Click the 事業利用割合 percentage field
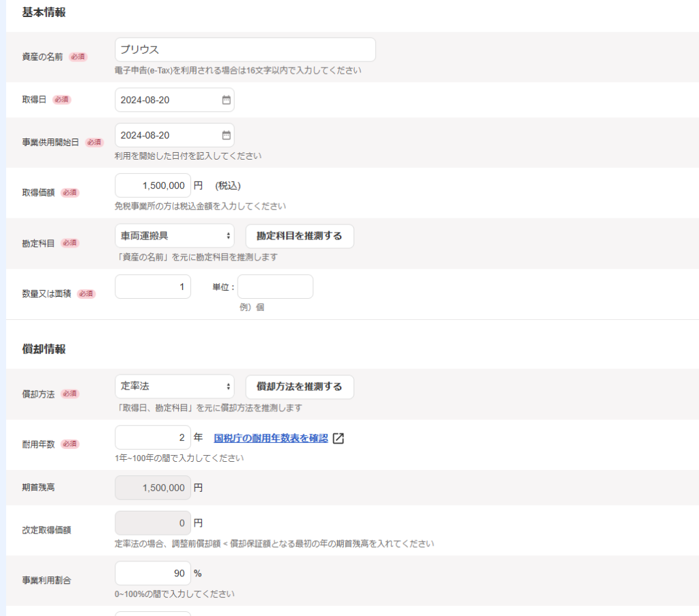This screenshot has width=699, height=616. click(x=153, y=573)
